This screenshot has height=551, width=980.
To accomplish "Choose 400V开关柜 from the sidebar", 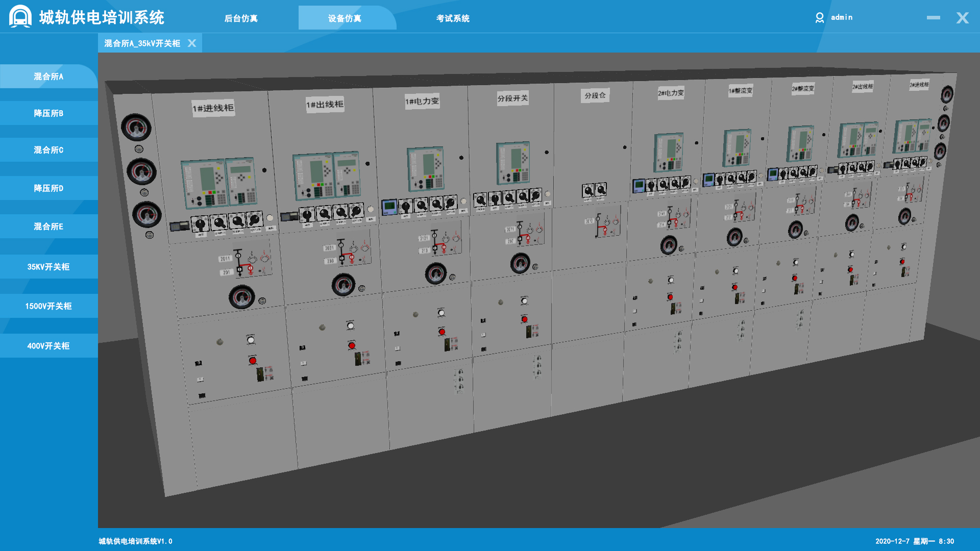I will (x=48, y=346).
